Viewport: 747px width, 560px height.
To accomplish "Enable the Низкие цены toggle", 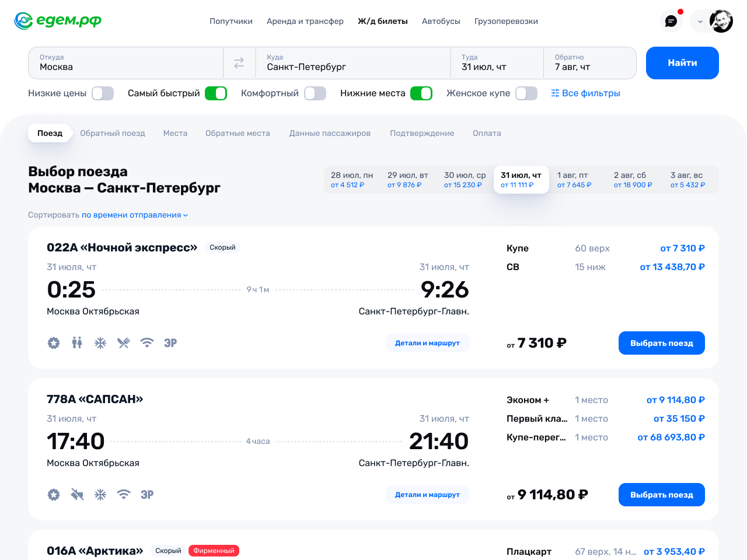I will [x=103, y=93].
